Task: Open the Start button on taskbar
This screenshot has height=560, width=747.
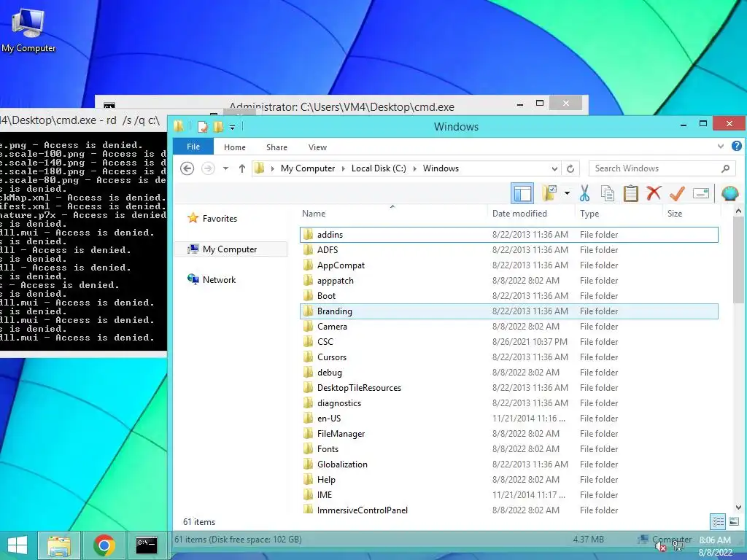Action: [18, 545]
